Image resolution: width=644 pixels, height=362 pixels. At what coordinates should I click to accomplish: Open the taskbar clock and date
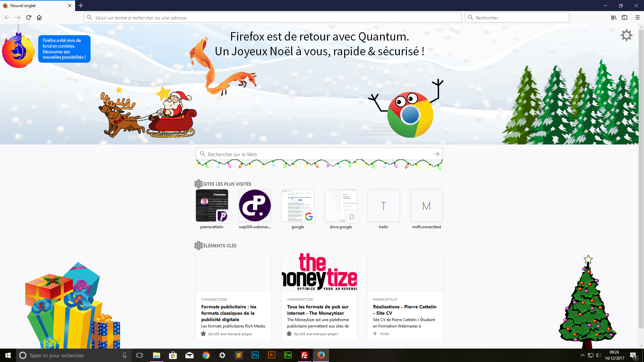click(x=614, y=355)
